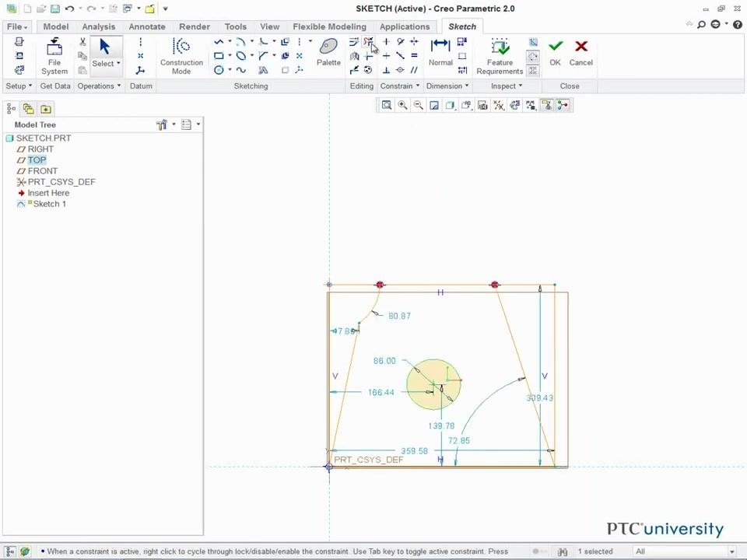Open the Select dropdown arrow
747x560 pixels.
[118, 63]
